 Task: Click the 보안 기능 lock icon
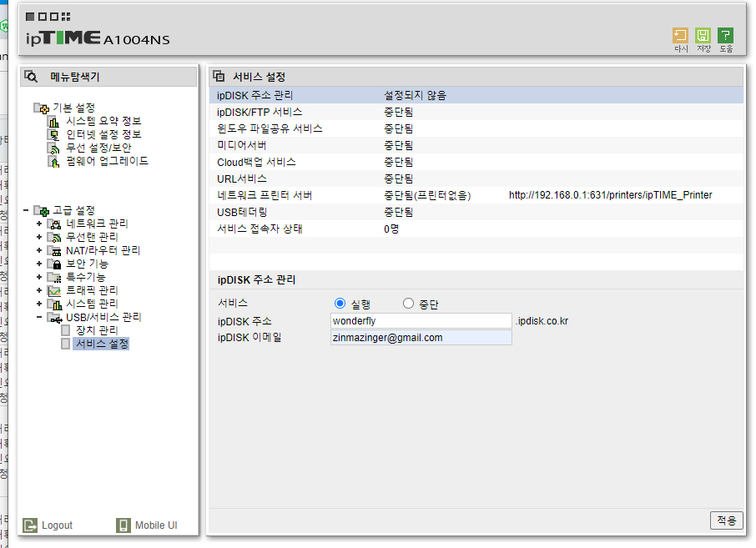tap(54, 264)
